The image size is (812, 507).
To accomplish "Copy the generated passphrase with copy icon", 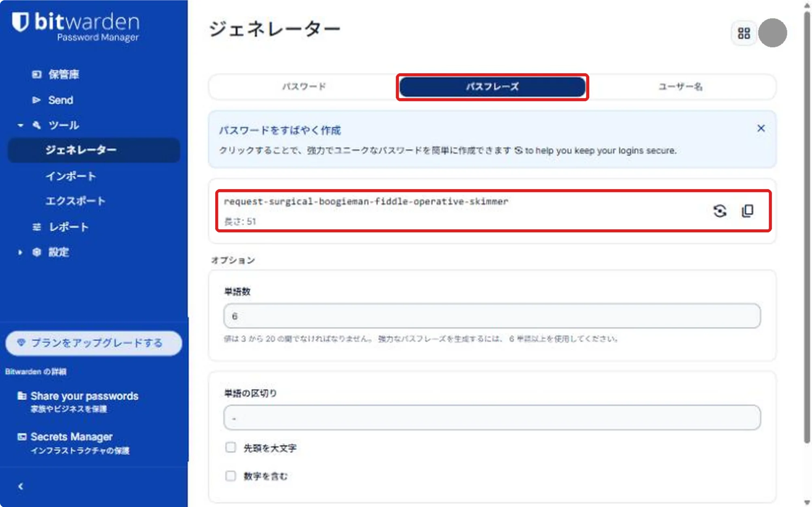I will tap(747, 211).
